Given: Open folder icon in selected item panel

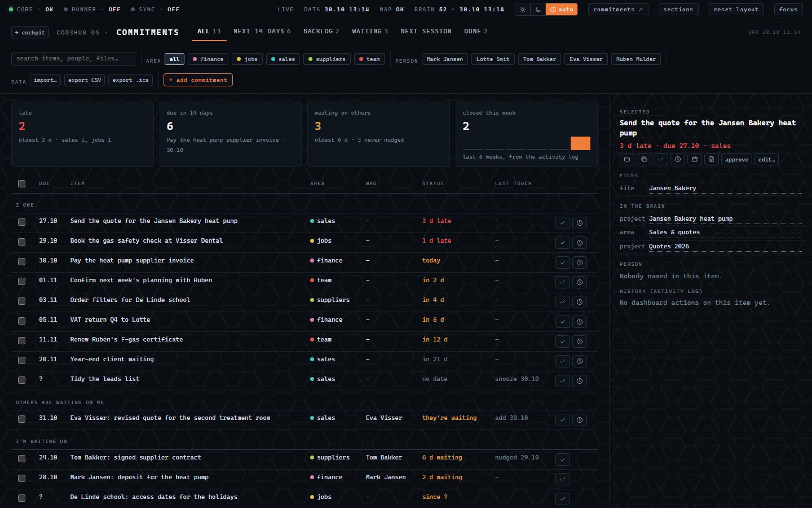Looking at the screenshot, I should point(627,160).
